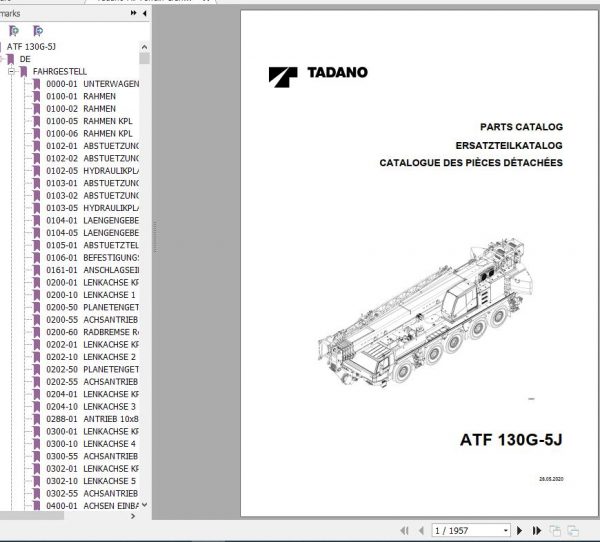This screenshot has height=542, width=600.
Task: Click the bookmark icon beside 0302-55 ACHSANTRIEB
Action: [37, 493]
